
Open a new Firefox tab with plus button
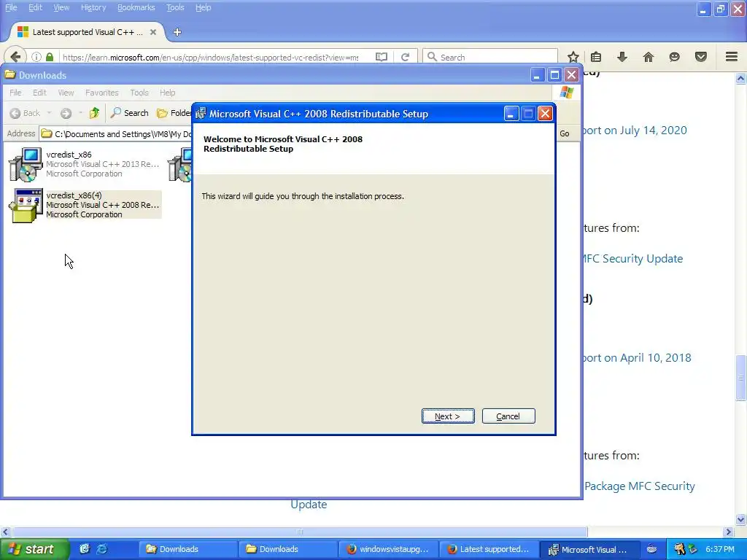(x=177, y=32)
